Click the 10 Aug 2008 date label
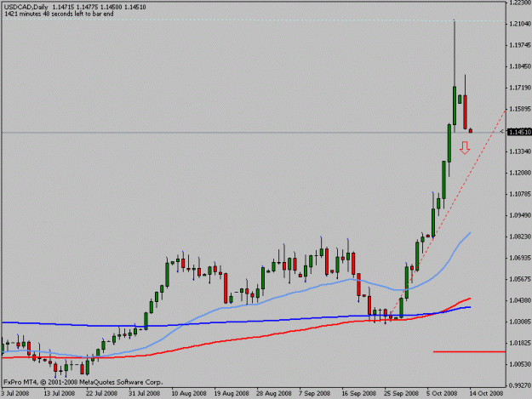The image size is (532, 399). coord(189,394)
